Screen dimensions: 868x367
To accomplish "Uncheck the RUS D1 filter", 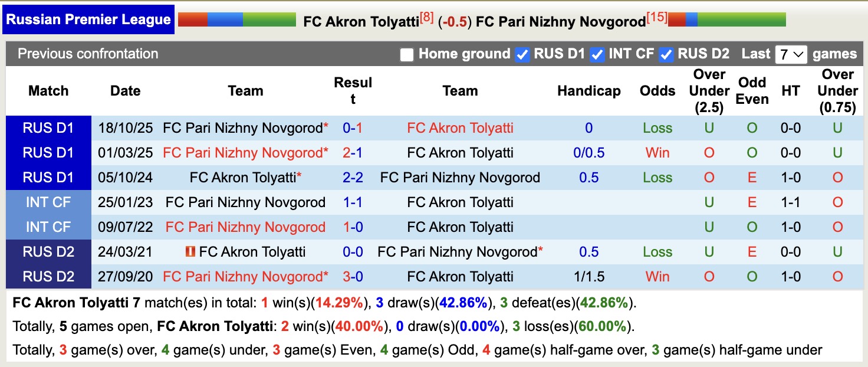I will 521,54.
